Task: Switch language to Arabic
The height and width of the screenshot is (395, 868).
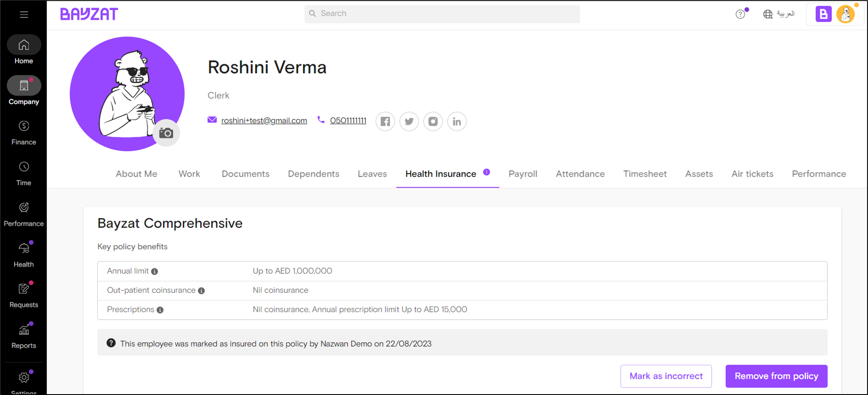Action: tap(778, 14)
